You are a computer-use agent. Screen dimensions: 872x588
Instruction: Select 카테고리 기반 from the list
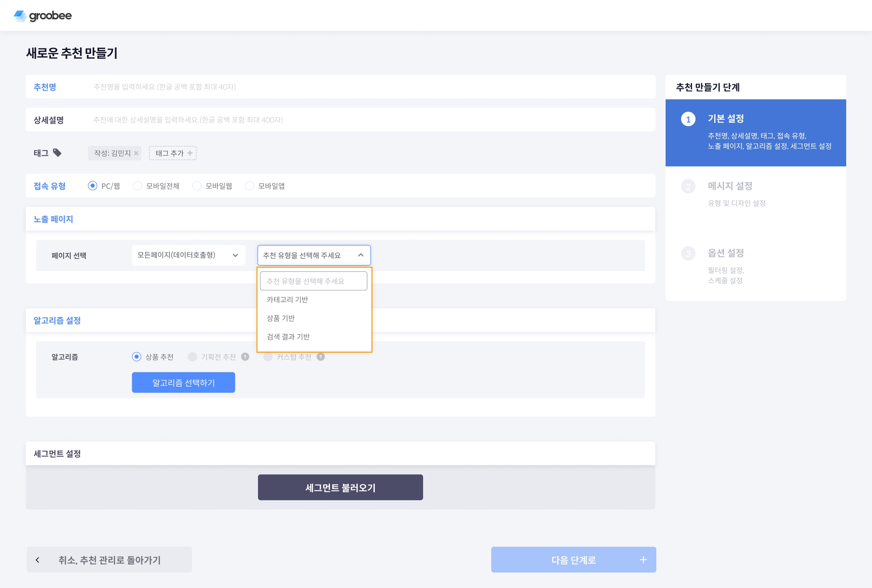pos(287,300)
